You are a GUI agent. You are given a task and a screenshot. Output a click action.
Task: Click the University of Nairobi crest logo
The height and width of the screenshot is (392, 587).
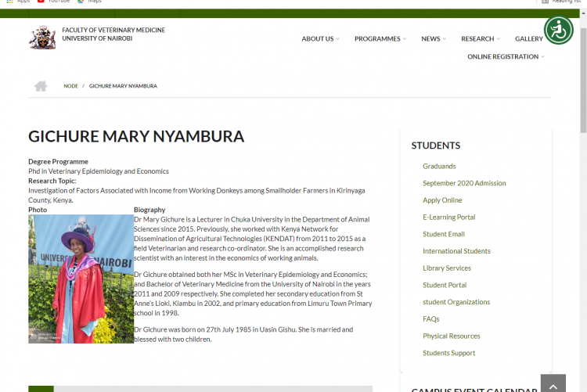42,37
